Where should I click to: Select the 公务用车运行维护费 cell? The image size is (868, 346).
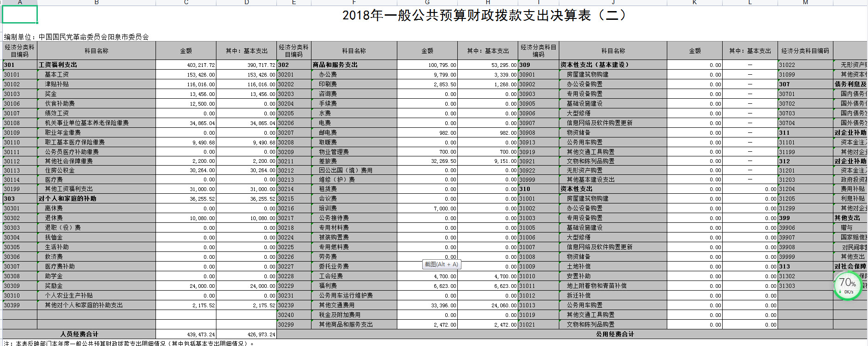(354, 296)
